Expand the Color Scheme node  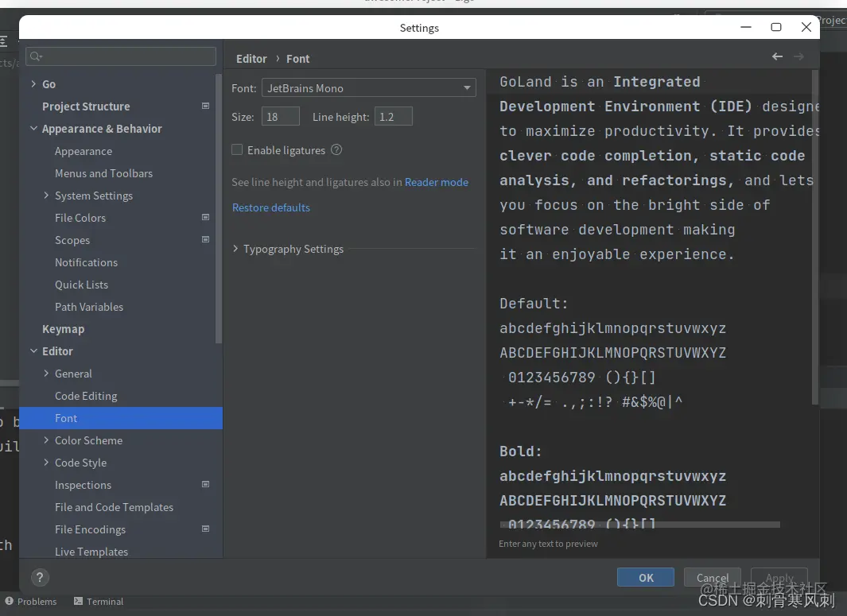pos(46,440)
